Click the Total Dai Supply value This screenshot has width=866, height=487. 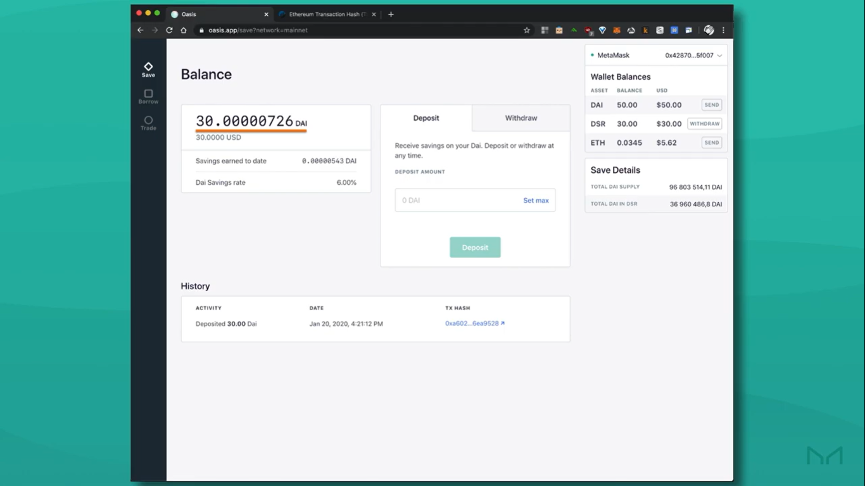click(x=695, y=187)
